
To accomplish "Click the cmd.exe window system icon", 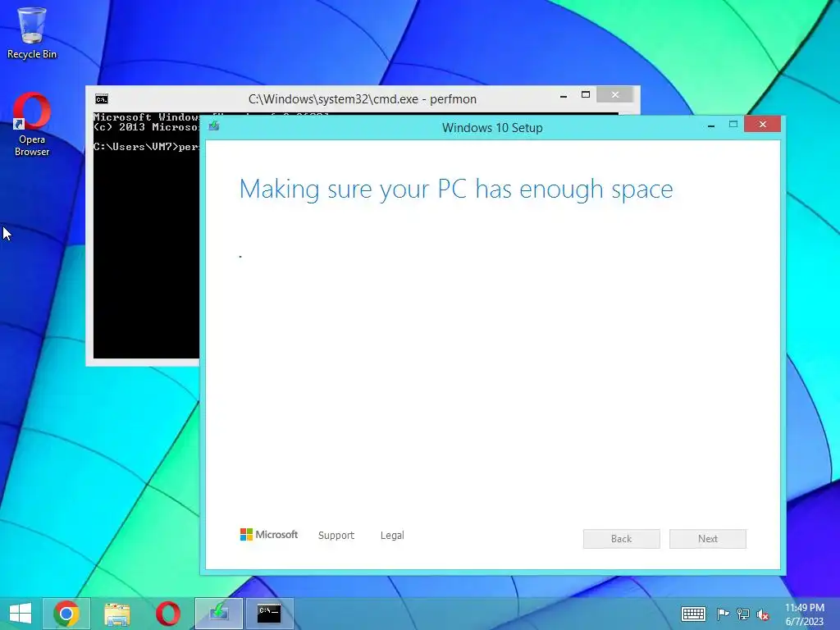I will (101, 99).
